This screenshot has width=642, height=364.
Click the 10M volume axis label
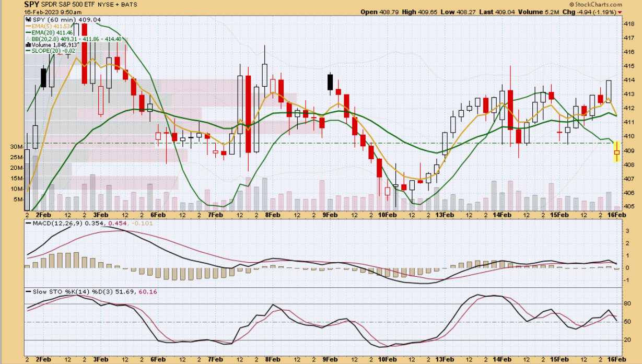click(17, 189)
